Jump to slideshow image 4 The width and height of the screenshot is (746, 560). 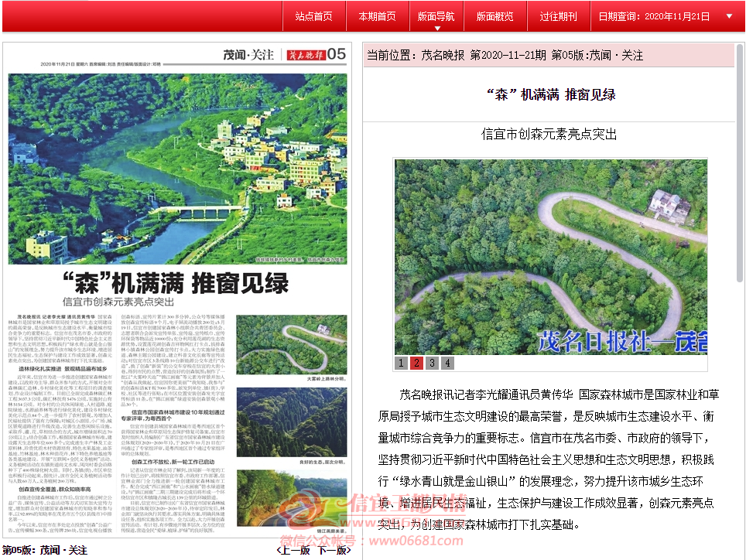pyautogui.click(x=447, y=364)
